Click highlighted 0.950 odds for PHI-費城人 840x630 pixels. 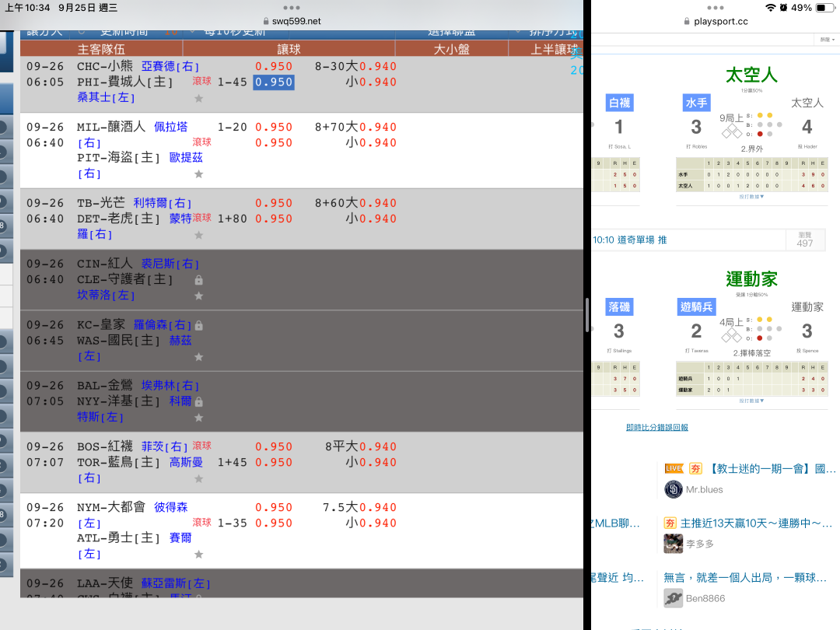[274, 82]
